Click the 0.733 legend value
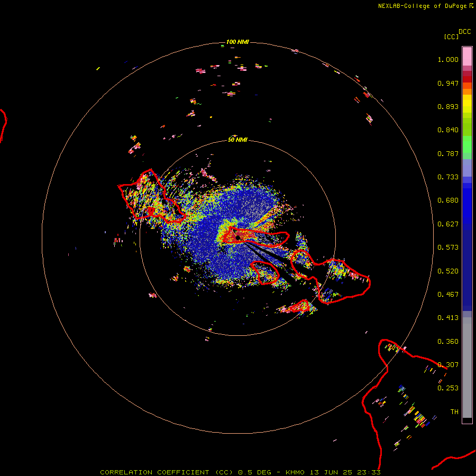476x476 pixels. tap(448, 177)
